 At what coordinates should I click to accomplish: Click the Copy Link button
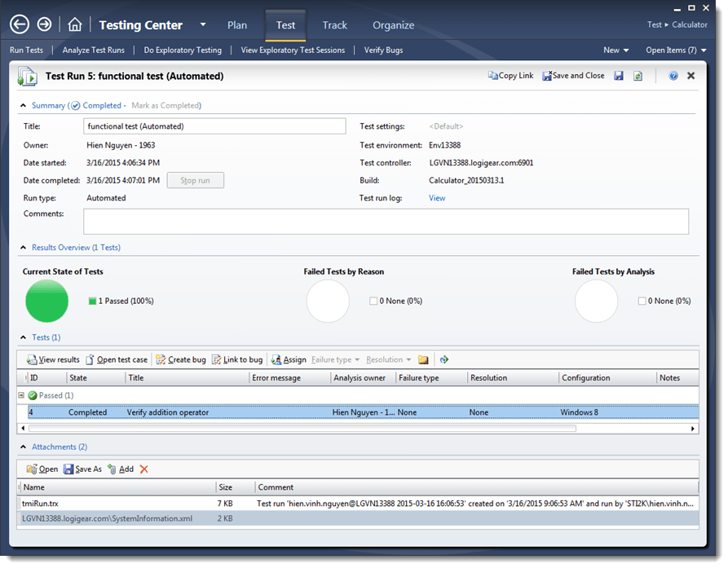pos(510,75)
